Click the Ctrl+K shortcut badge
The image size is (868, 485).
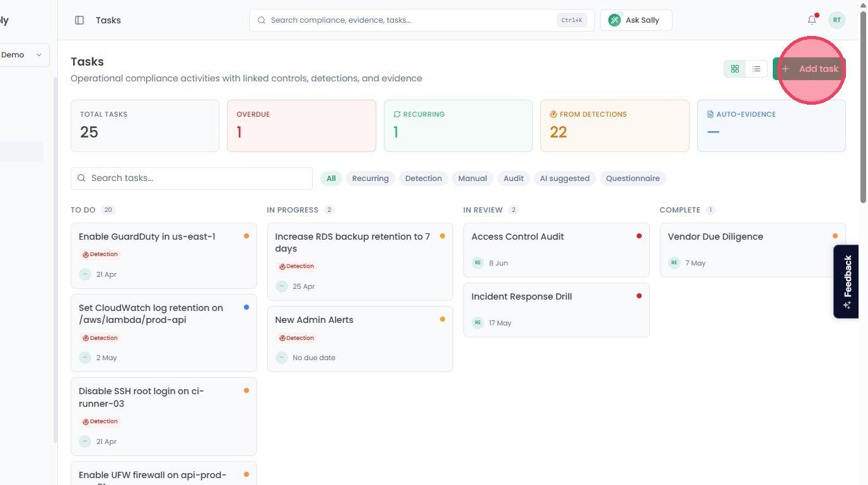[x=572, y=20]
